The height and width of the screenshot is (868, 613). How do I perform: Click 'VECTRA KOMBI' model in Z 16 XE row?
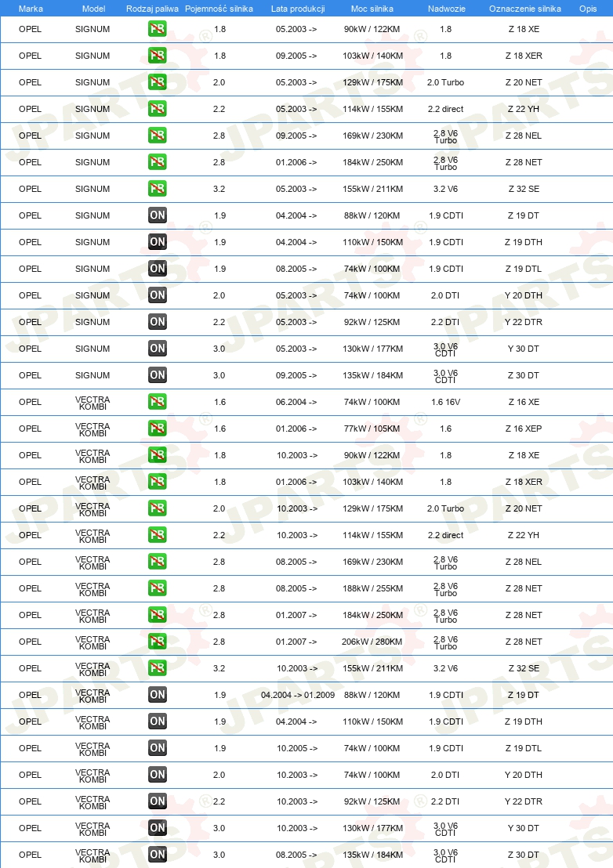[x=92, y=403]
